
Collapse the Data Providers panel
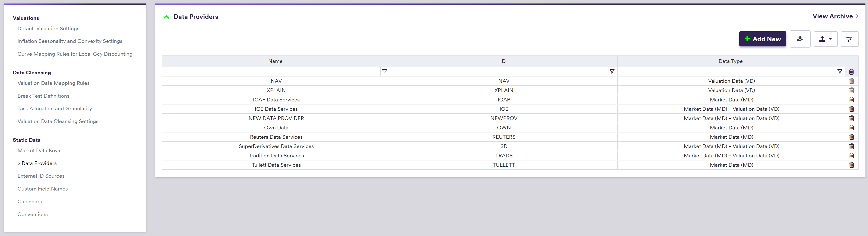pos(166,17)
